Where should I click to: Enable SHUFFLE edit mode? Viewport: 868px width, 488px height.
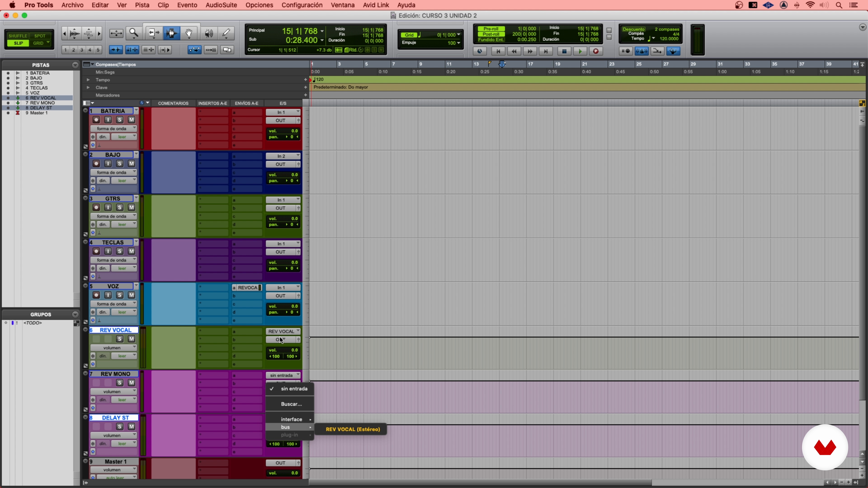pos(18,36)
